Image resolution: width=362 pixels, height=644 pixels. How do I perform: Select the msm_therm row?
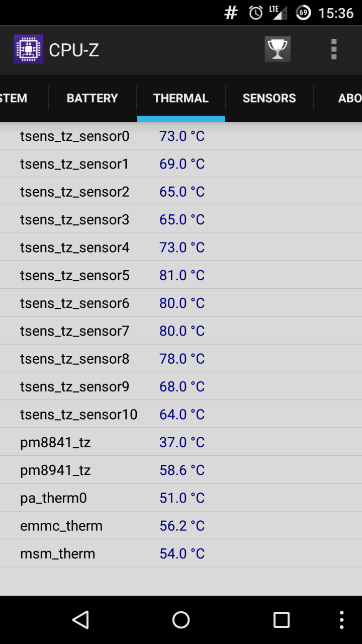(181, 553)
